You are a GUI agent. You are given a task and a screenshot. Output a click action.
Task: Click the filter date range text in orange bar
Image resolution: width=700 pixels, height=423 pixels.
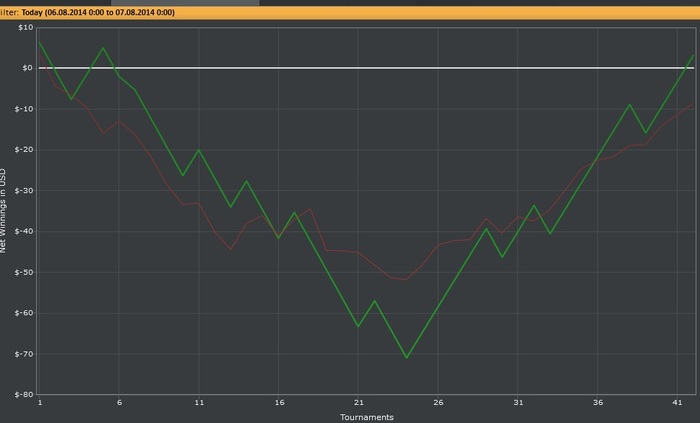[x=98, y=12]
